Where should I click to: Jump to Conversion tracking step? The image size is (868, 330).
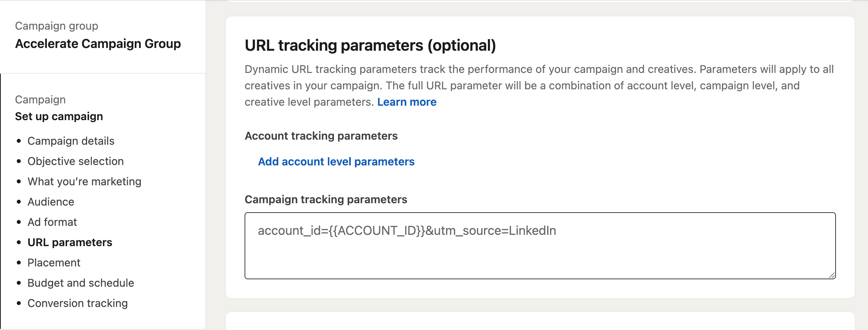pos(78,303)
